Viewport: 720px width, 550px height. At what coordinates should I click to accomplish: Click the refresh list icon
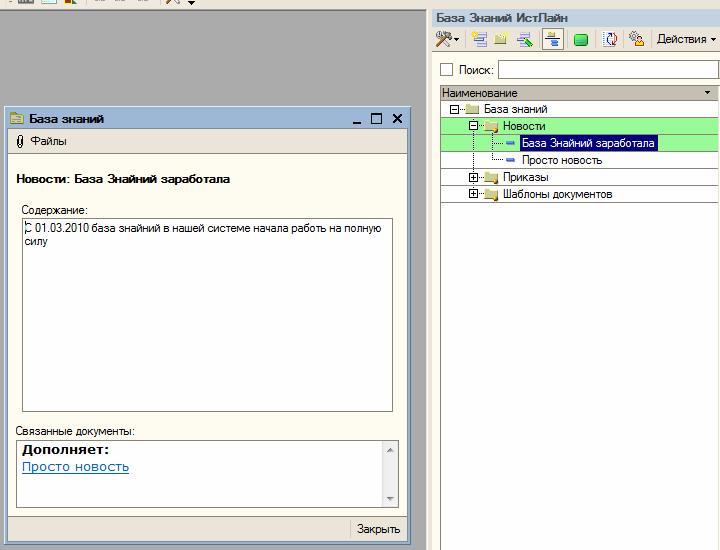pyautogui.click(x=610, y=39)
